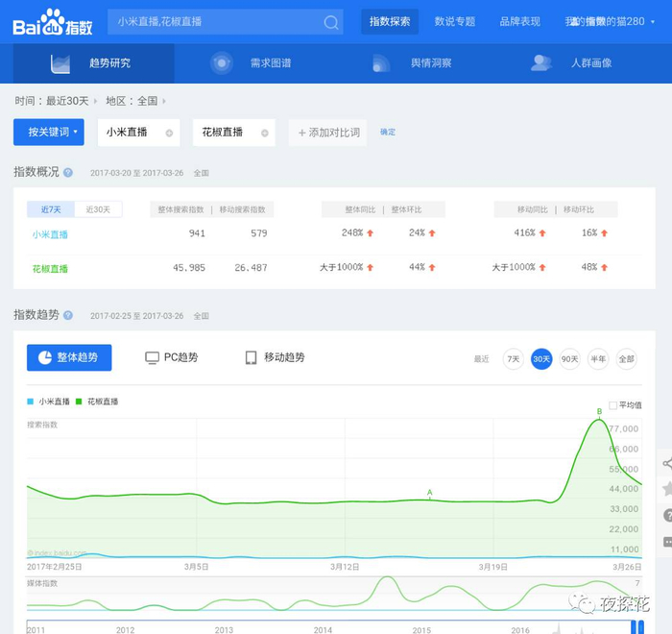Viewport: 672px width, 634px height.
Task: Click the 移动环比 column header
Action: (x=579, y=209)
